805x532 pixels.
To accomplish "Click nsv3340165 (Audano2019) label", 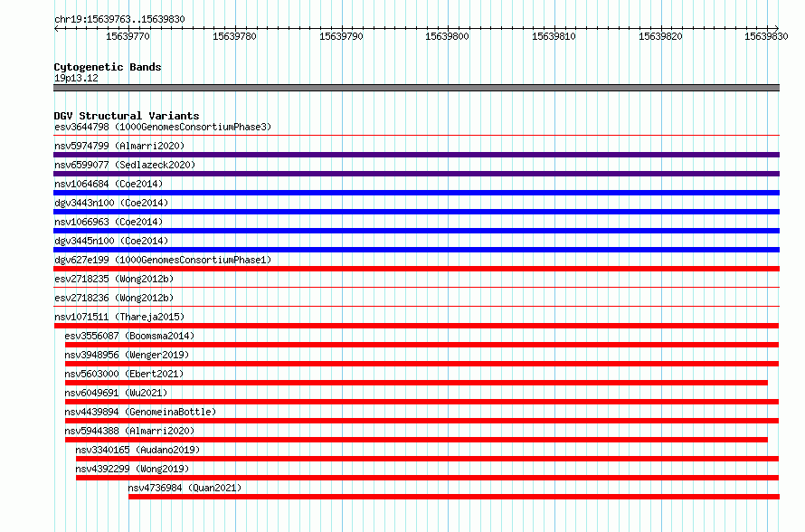I will (137, 450).
